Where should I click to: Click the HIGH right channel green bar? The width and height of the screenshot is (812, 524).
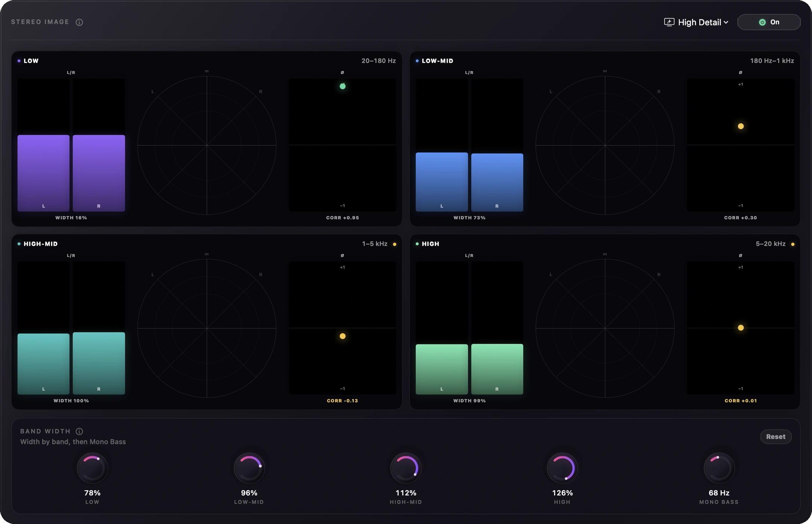click(x=497, y=369)
